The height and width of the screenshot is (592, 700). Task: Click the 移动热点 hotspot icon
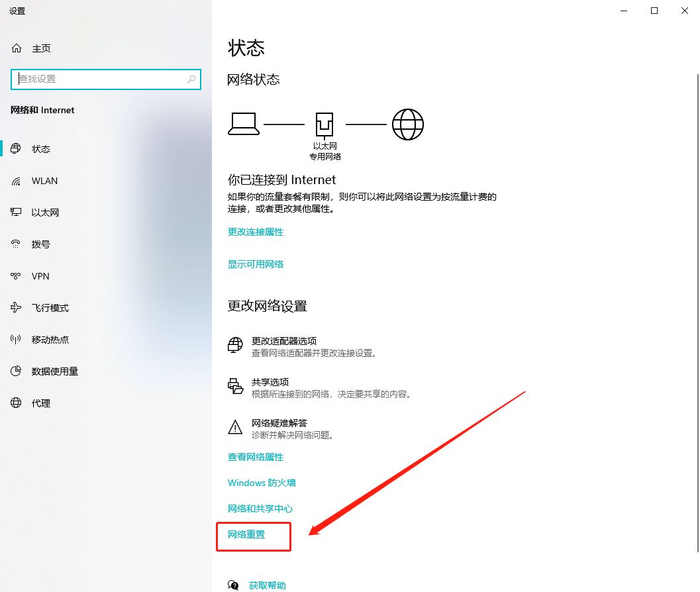point(16,339)
